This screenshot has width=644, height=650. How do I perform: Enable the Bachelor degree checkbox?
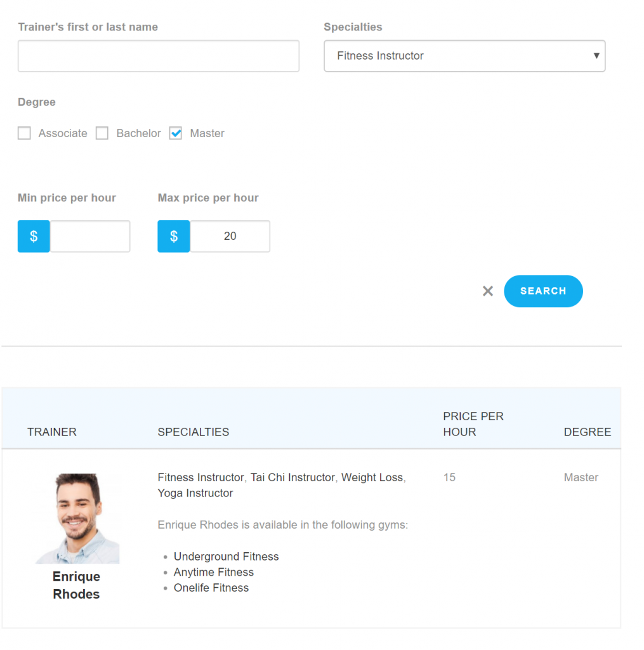[x=102, y=133]
